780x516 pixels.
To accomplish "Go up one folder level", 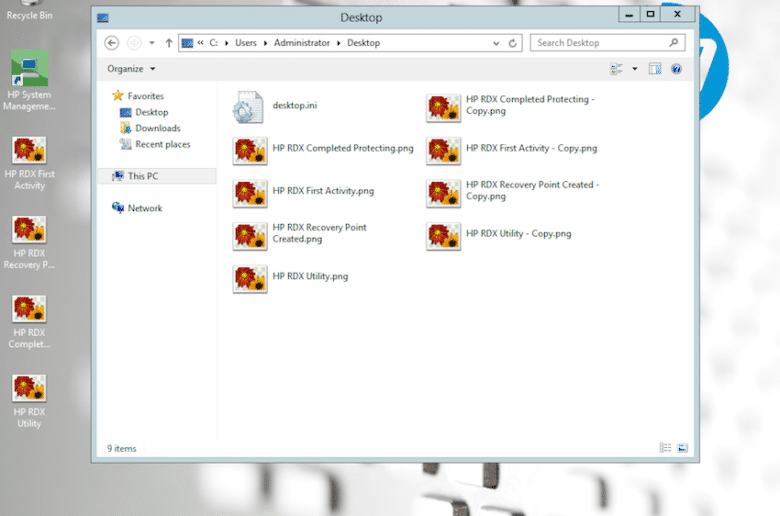I will point(169,43).
